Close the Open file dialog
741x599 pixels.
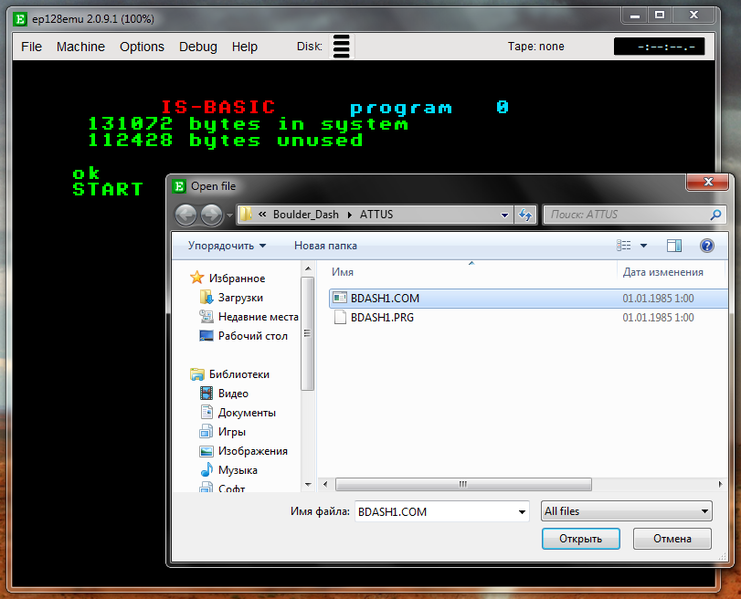tap(707, 182)
